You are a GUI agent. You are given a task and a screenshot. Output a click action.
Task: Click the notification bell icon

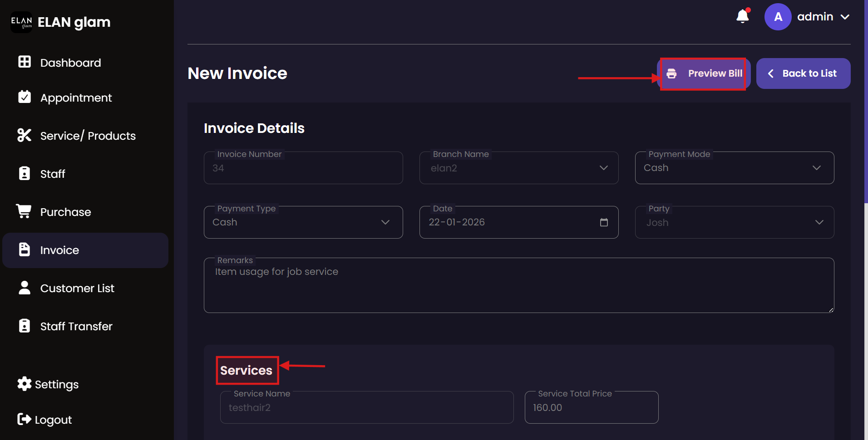pos(742,16)
